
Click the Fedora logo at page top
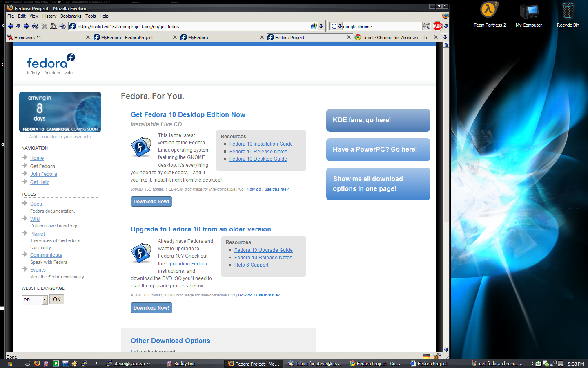(x=51, y=64)
